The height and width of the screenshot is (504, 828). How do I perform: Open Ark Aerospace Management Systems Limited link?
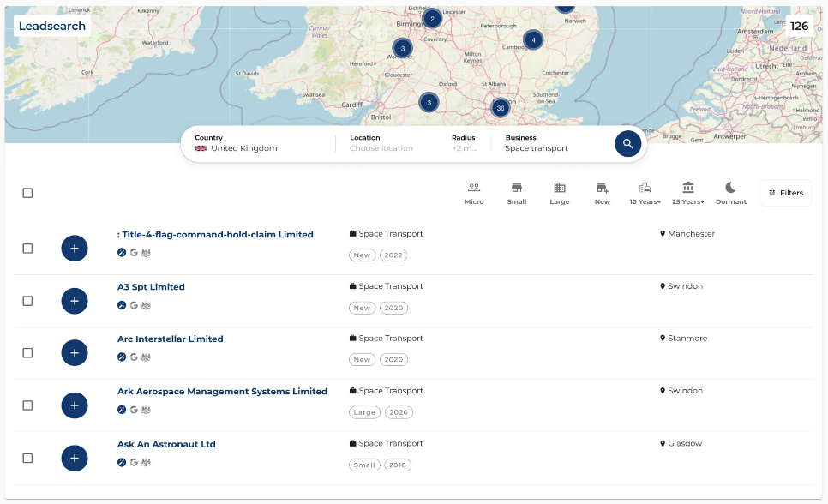tap(222, 392)
